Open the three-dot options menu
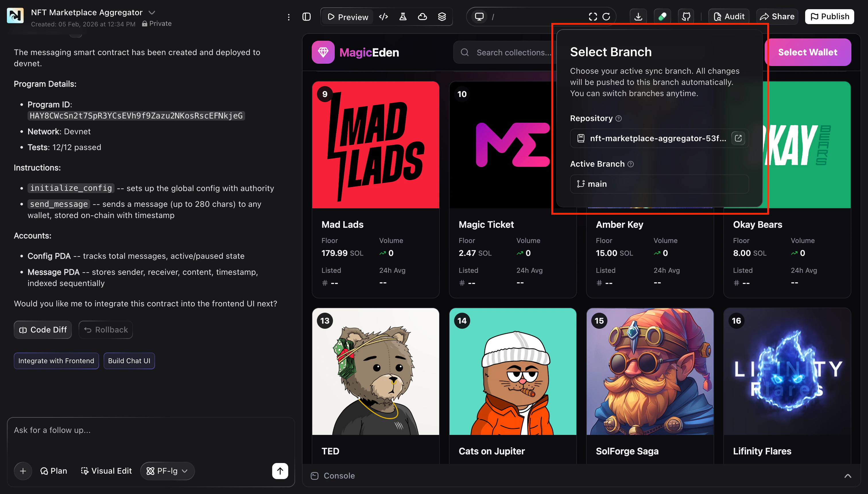The image size is (868, 494). point(288,17)
